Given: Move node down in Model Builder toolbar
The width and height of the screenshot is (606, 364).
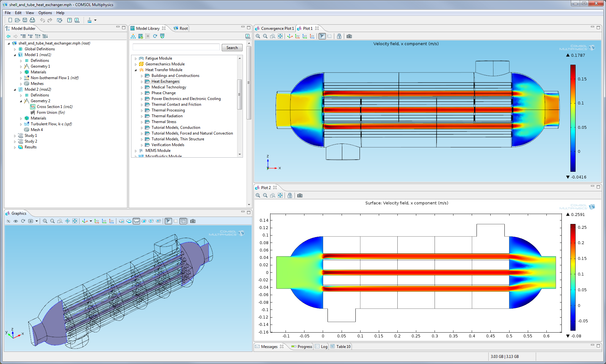Looking at the screenshot, I should point(45,36).
